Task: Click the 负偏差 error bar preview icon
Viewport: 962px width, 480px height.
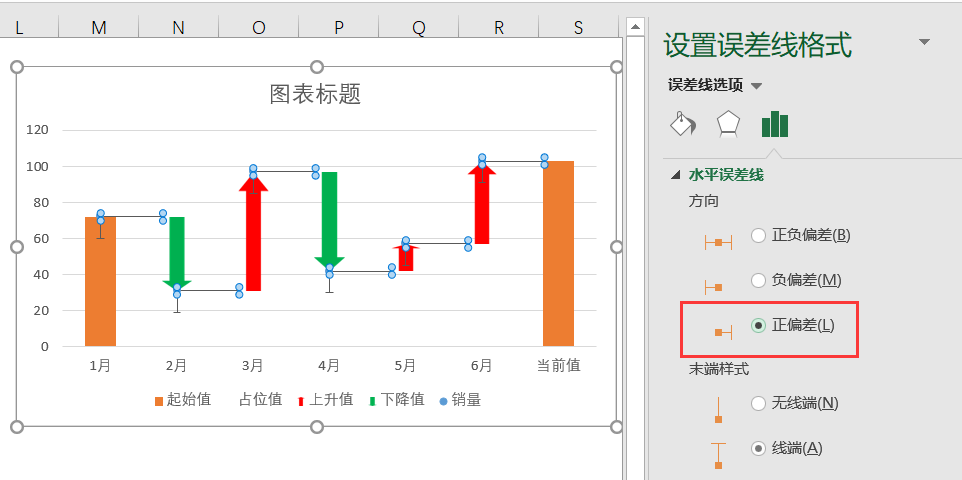Action: (714, 287)
